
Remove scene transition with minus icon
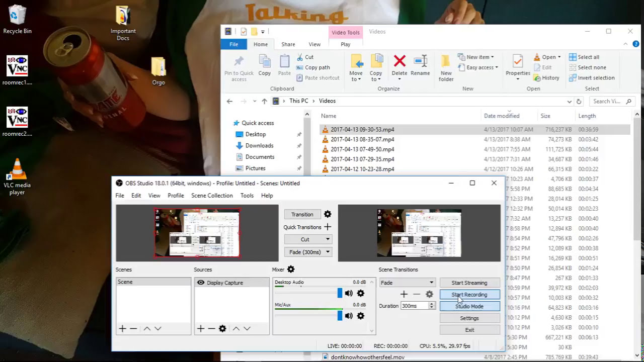click(417, 294)
